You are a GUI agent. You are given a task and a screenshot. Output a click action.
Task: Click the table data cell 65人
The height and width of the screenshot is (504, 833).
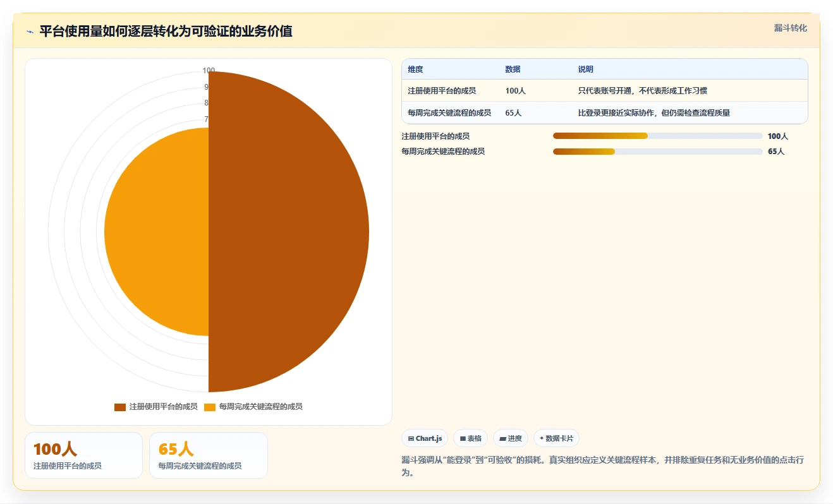click(513, 113)
